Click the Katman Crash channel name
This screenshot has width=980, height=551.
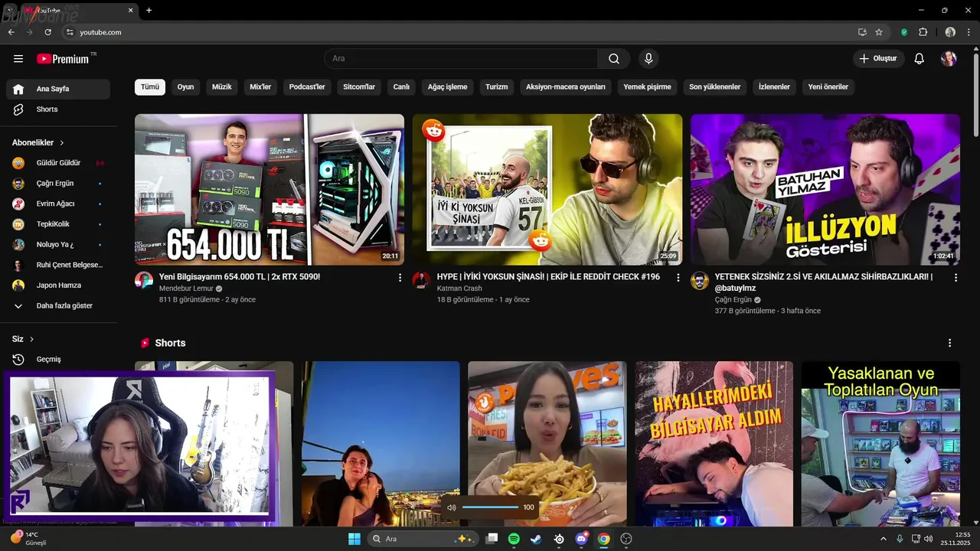point(459,289)
